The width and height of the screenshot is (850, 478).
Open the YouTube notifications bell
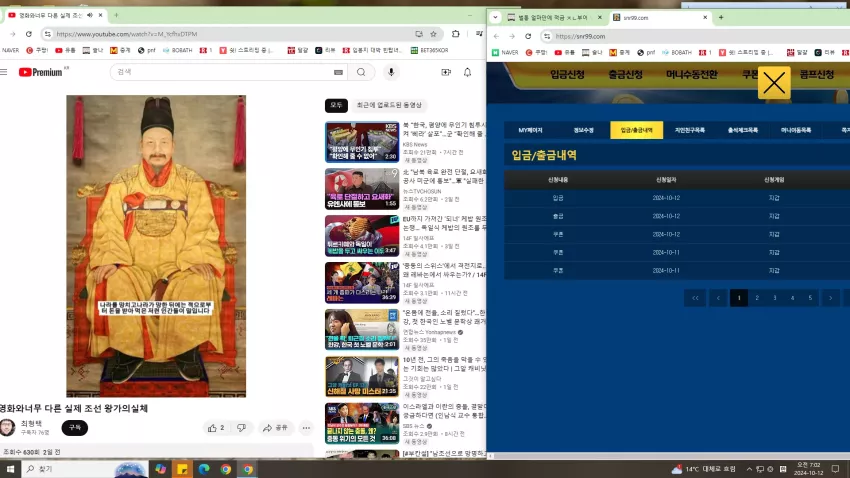coord(467,72)
